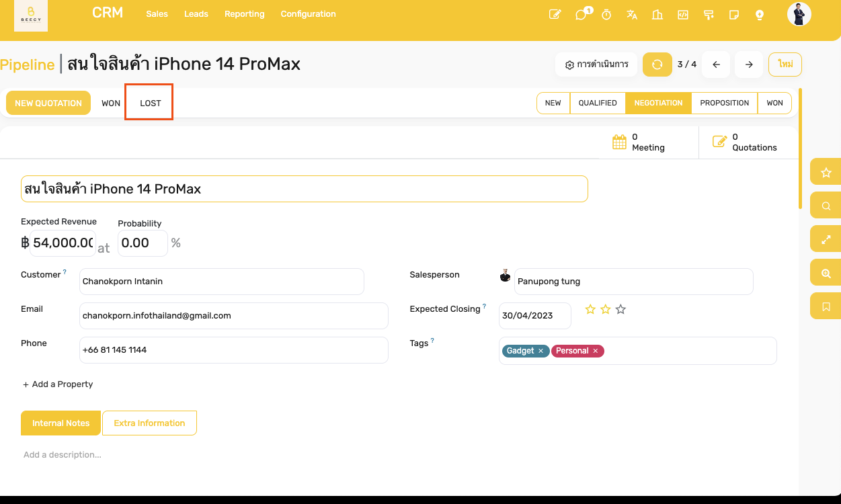
Task: Open the Quotations stat button
Action: 748,142
